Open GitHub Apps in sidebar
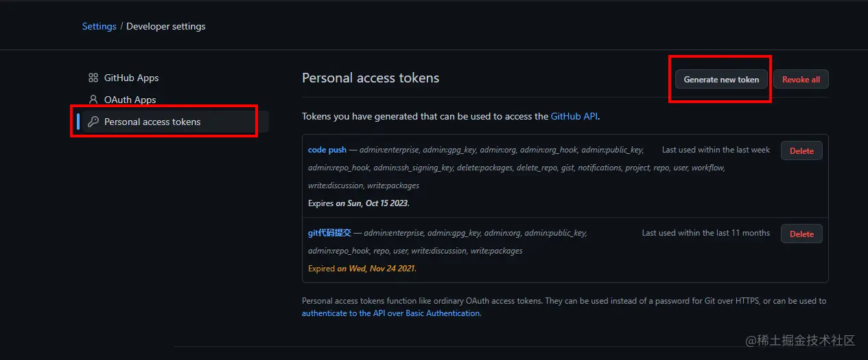Viewport: 868px width, 360px height. pyautogui.click(x=131, y=78)
